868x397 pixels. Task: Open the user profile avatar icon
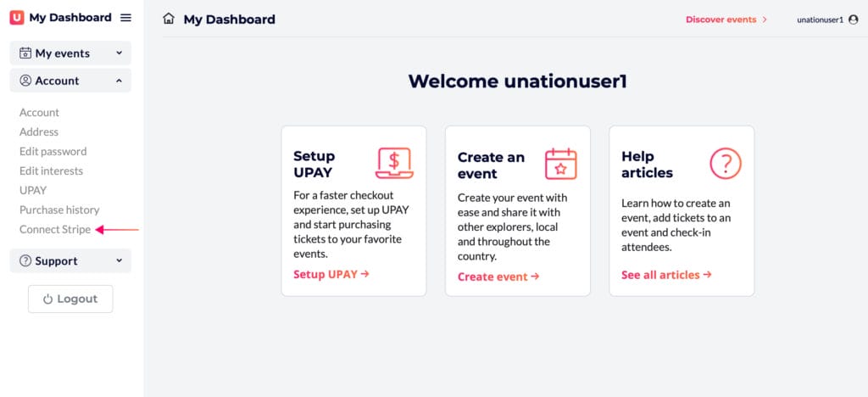point(853,20)
